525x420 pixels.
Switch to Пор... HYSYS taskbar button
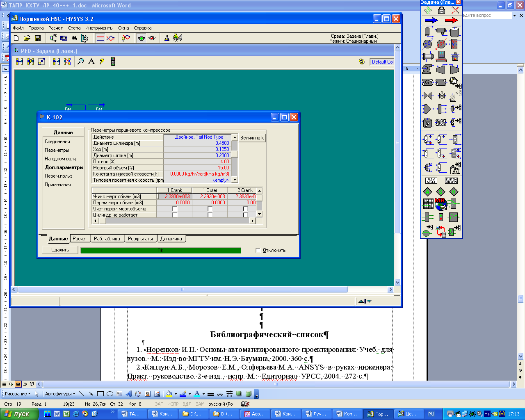[378, 414]
